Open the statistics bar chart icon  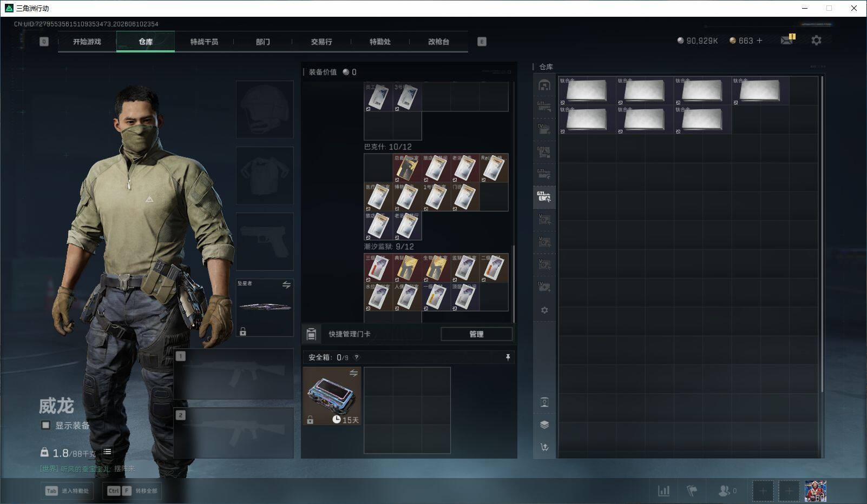(x=664, y=491)
